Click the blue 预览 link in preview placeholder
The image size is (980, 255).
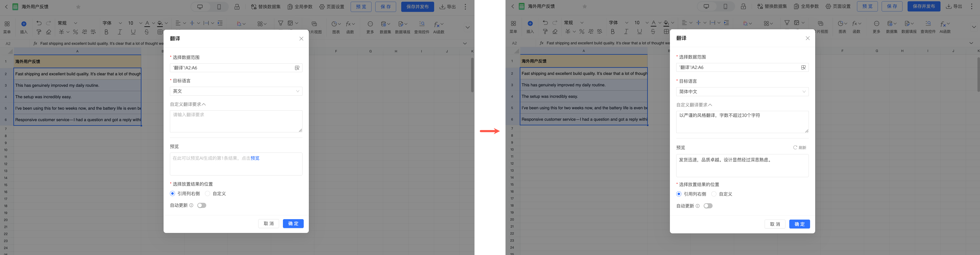tap(255, 158)
